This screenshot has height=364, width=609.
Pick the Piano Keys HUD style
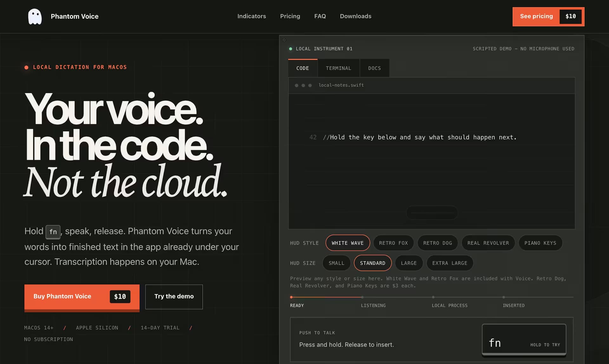click(540, 243)
